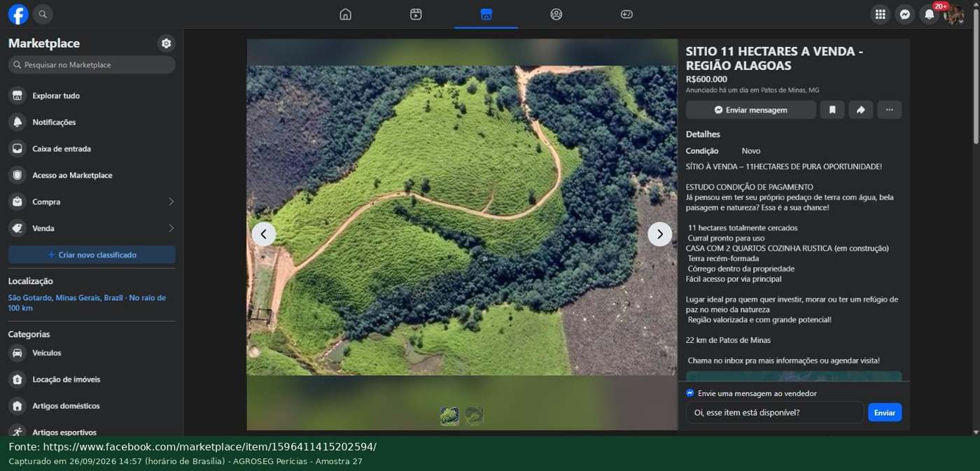Screen dimensions: 980x471
Task: Click the '22 km de Patos de Minas' text
Action: (728, 340)
